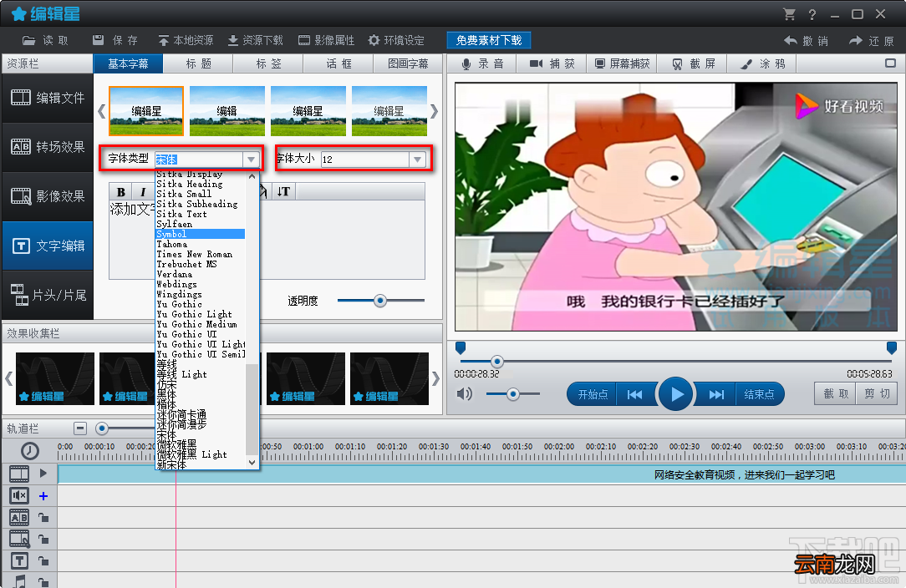Click the 截屏 screenshot button

click(693, 63)
